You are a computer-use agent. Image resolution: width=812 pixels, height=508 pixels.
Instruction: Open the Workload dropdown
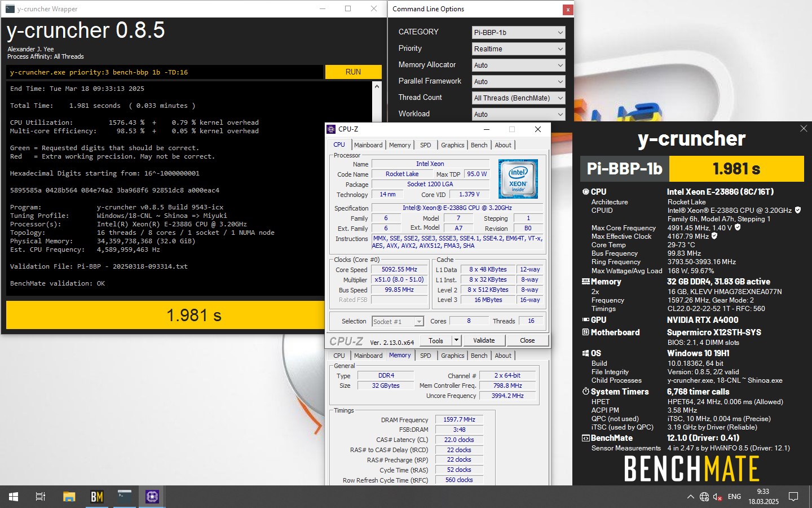(x=518, y=115)
